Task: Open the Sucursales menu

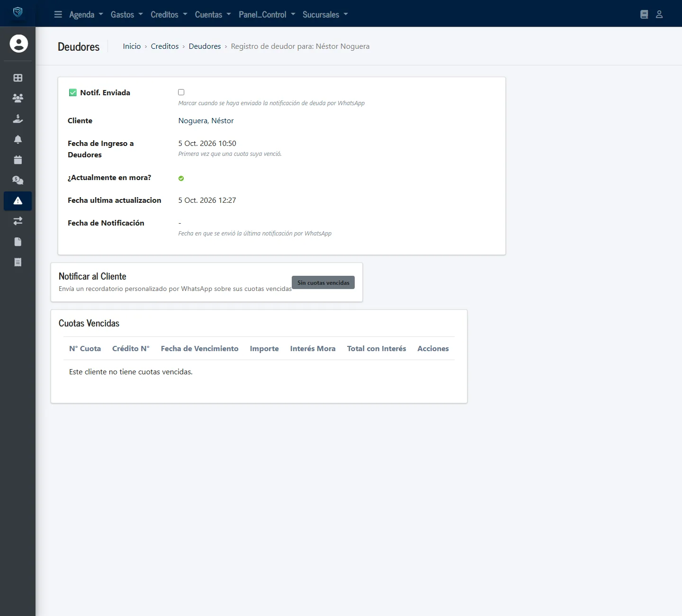Action: point(325,15)
